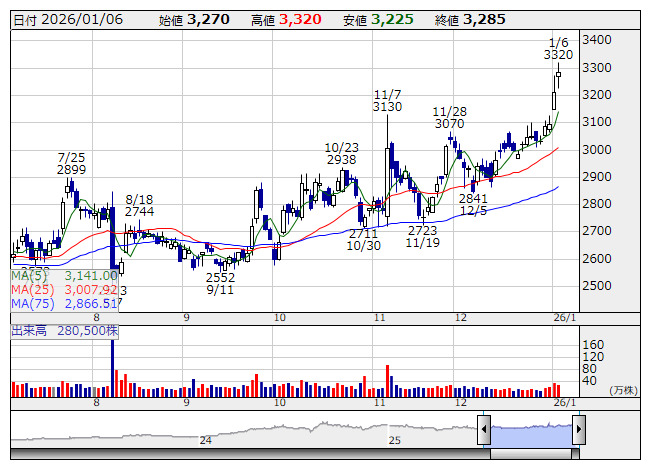This screenshot has width=653, height=470.
Task: Click the 2552 9/11 low annotation
Action: click(x=220, y=283)
